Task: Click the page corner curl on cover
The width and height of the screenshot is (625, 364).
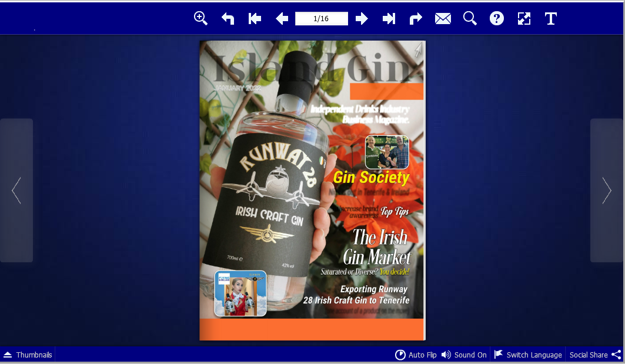Action: pos(417,50)
